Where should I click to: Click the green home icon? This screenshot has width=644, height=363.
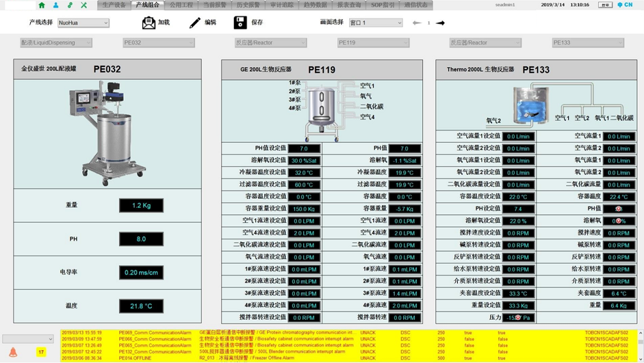pos(42,5)
